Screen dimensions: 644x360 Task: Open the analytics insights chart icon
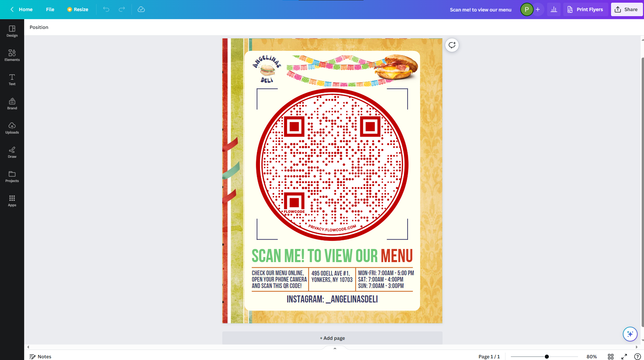coord(554,9)
